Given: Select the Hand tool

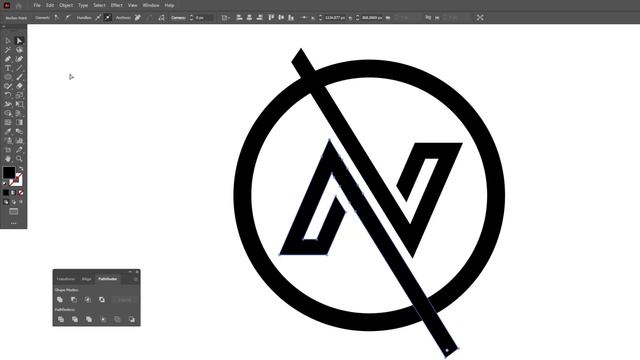Looking at the screenshot, I should (8, 159).
